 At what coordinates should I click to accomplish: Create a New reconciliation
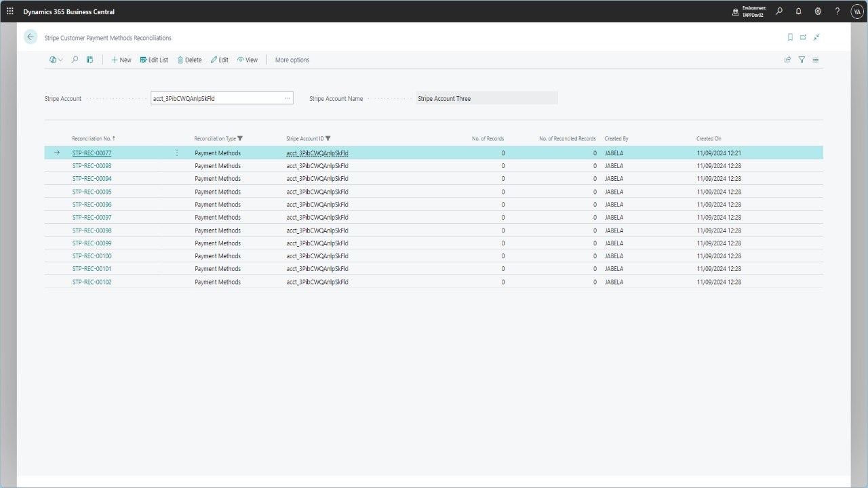(x=121, y=60)
